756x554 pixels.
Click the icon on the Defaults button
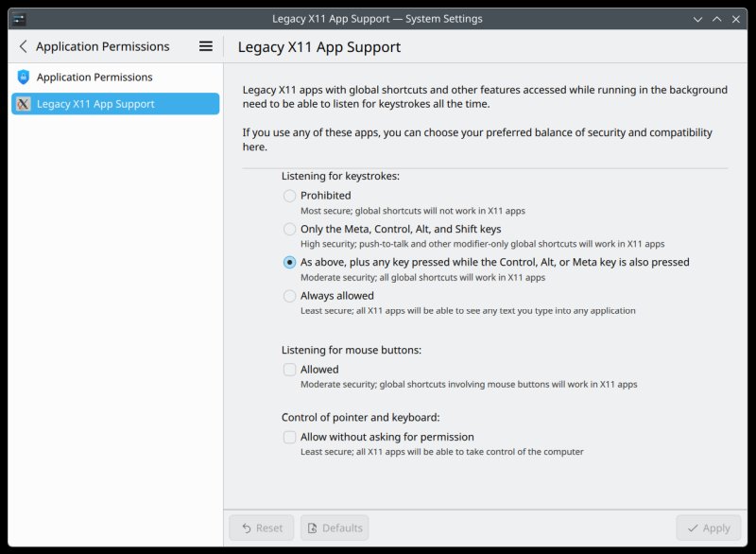click(313, 528)
